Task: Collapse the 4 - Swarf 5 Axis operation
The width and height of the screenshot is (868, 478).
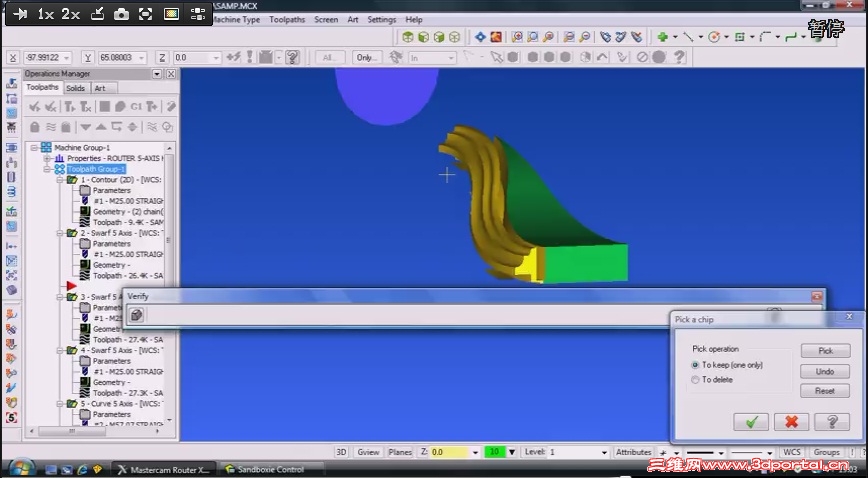Action: 60,351
